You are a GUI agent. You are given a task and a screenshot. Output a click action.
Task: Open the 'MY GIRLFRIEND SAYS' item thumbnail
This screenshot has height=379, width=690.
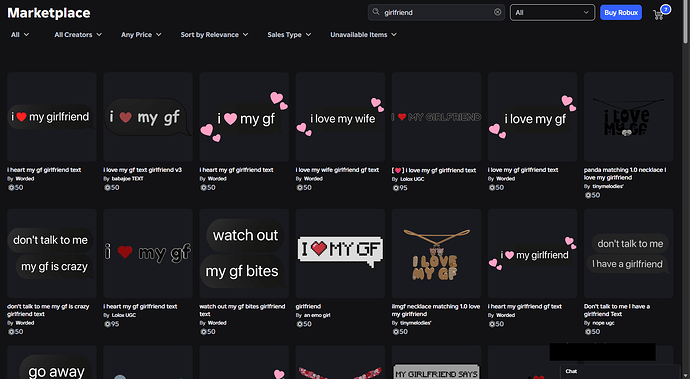436,362
